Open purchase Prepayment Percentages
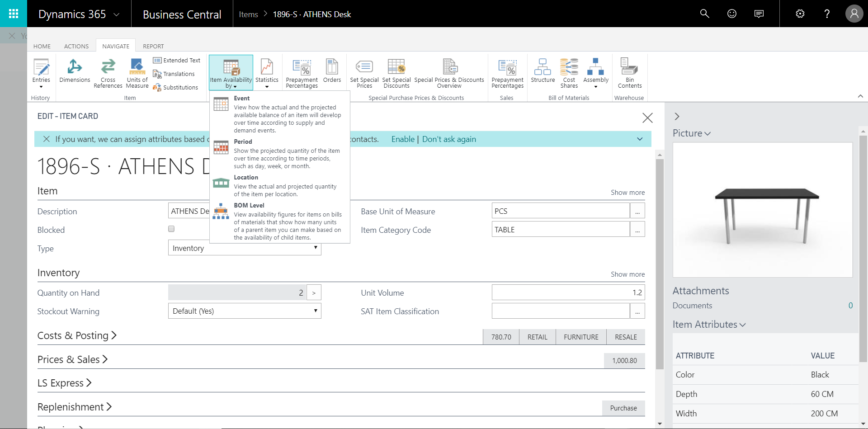This screenshot has height=429, width=868. (302, 74)
